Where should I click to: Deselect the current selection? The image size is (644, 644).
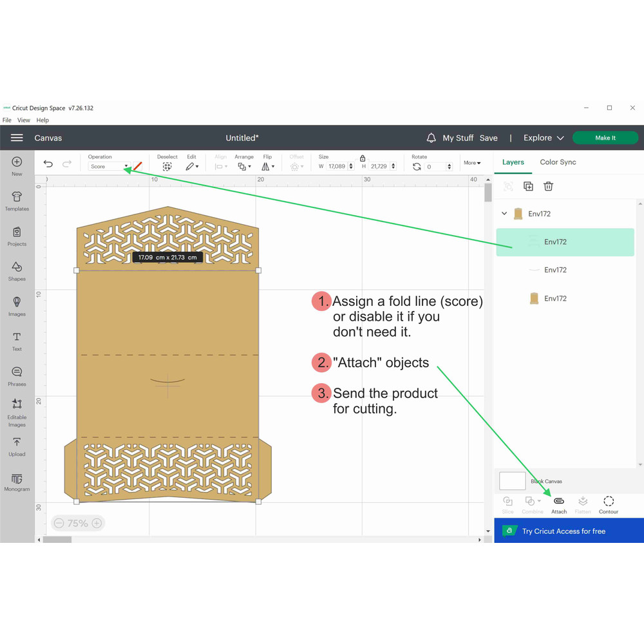tap(167, 164)
